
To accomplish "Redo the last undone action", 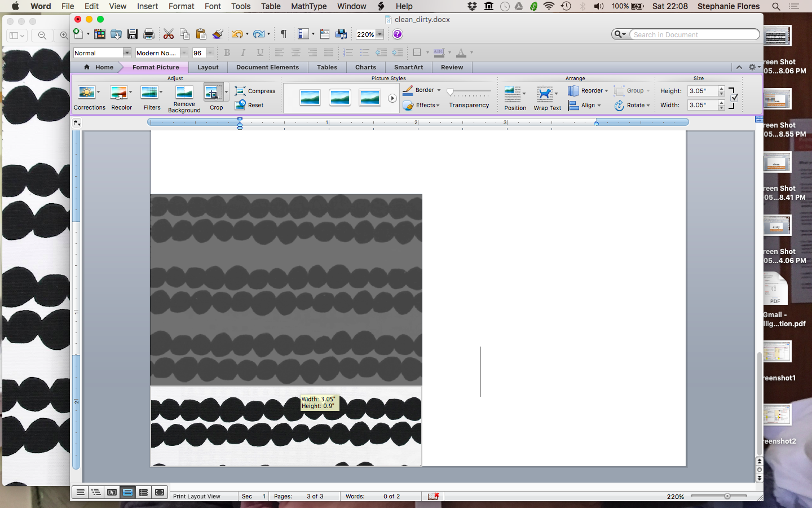I will click(258, 34).
